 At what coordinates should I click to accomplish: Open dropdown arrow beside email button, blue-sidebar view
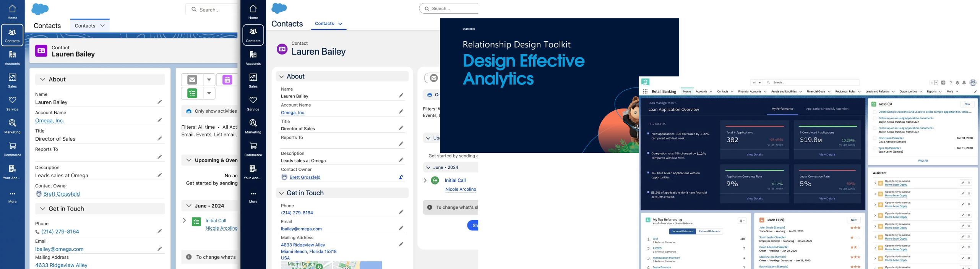(x=209, y=80)
